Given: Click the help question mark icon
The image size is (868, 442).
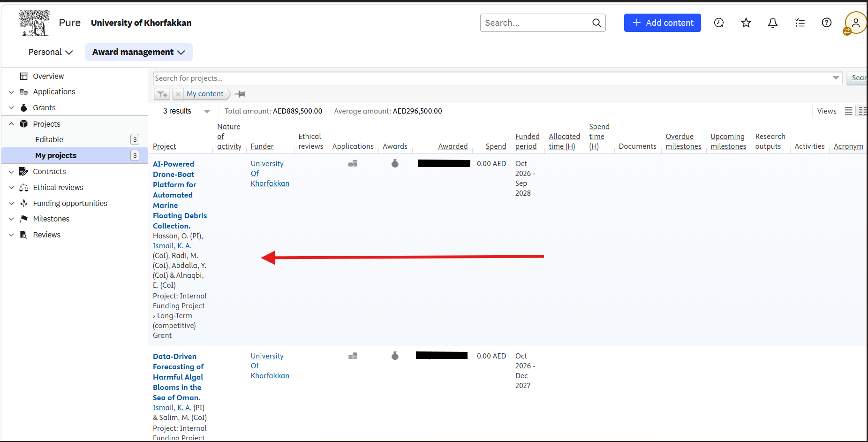Looking at the screenshot, I should click(827, 23).
